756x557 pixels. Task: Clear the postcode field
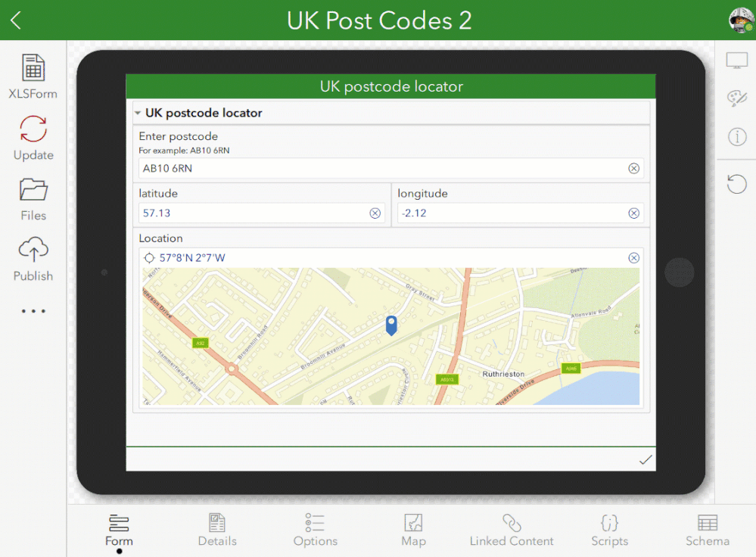[633, 168]
